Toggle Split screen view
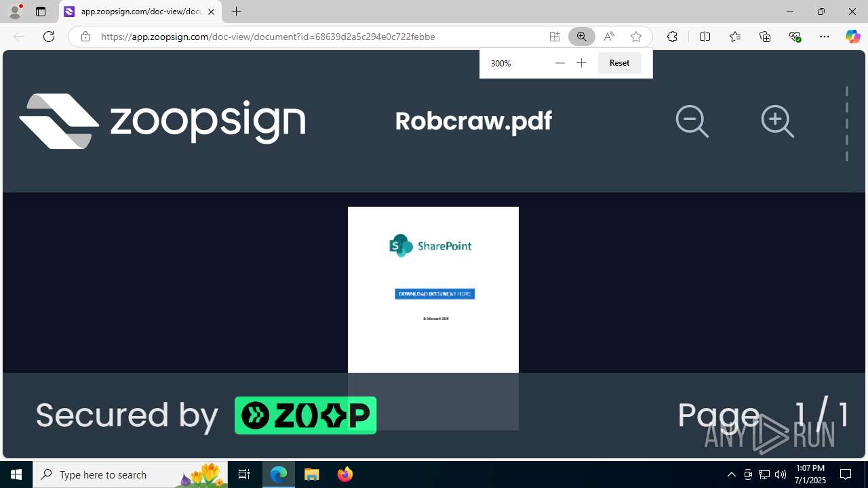This screenshot has width=868, height=488. click(x=705, y=37)
